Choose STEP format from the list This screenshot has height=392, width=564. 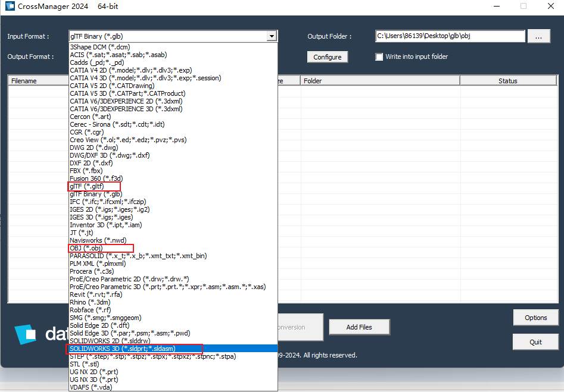(x=173, y=356)
